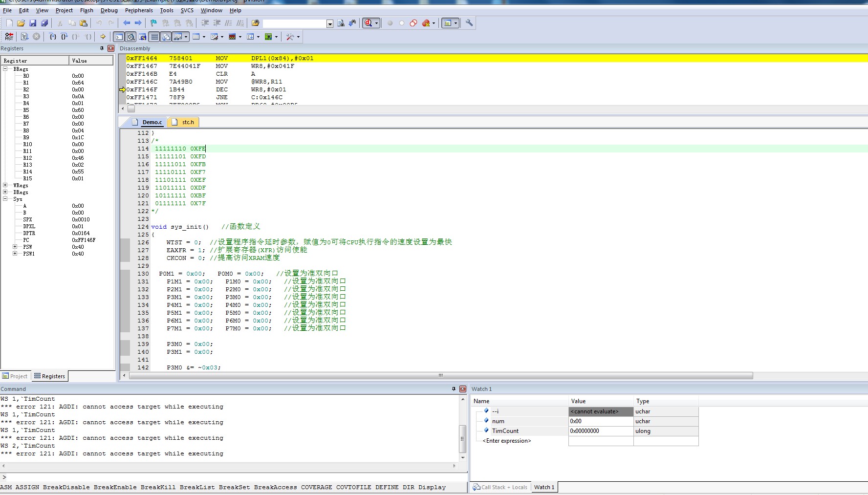Open the find text combo box dropdown
The image size is (868, 495).
click(330, 23)
